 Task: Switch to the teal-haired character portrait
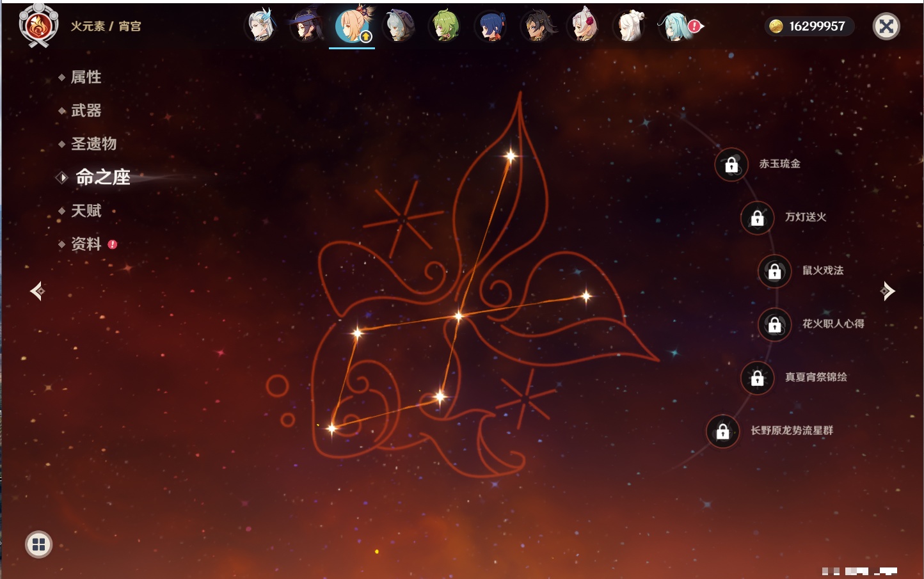pyautogui.click(x=676, y=26)
